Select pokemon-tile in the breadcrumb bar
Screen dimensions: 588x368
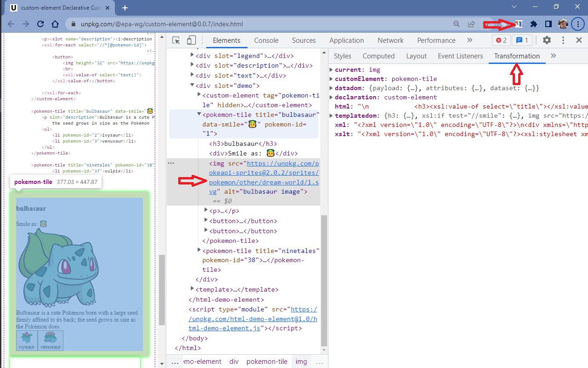[x=267, y=362]
